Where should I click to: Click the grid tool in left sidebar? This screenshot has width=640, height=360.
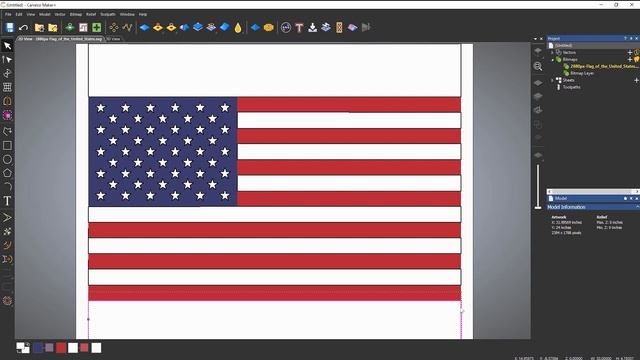(x=7, y=87)
